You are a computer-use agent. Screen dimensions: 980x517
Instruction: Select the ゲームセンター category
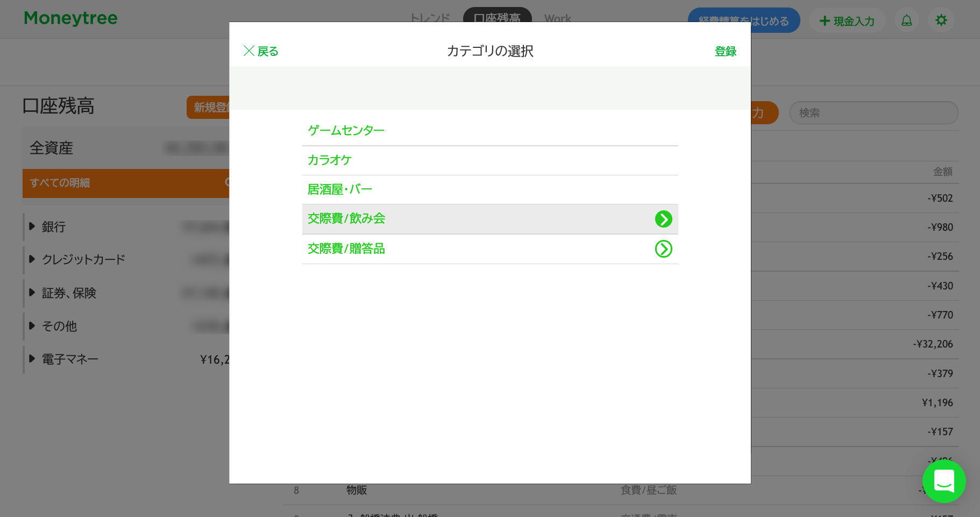(490, 131)
